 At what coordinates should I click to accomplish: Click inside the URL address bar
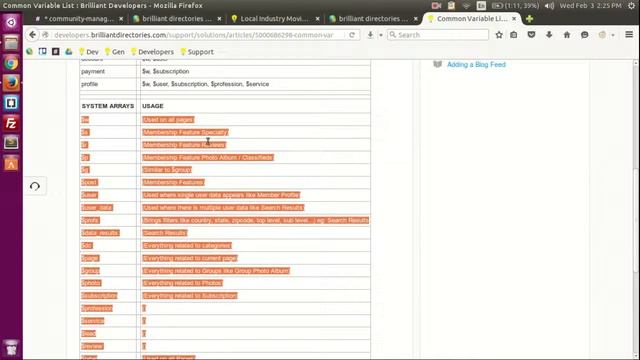pyautogui.click(x=194, y=35)
